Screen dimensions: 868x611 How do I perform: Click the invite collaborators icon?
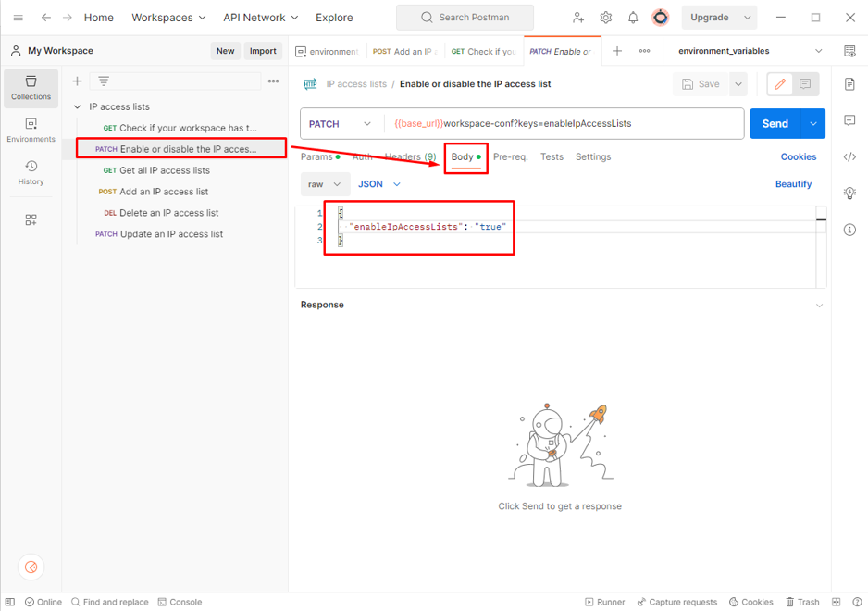tap(578, 18)
